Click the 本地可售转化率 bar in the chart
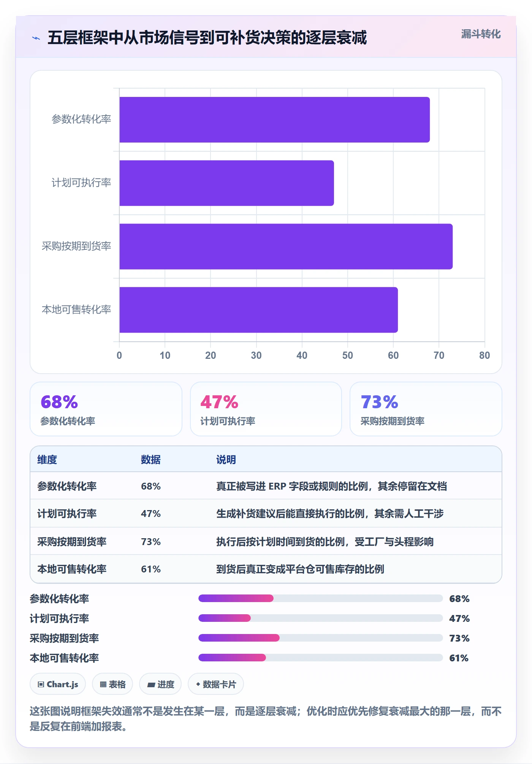 click(x=258, y=310)
